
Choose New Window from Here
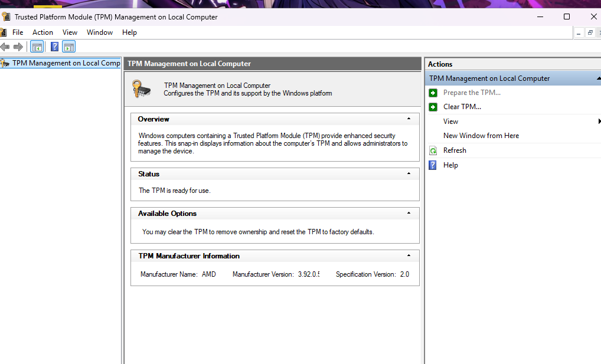point(481,136)
